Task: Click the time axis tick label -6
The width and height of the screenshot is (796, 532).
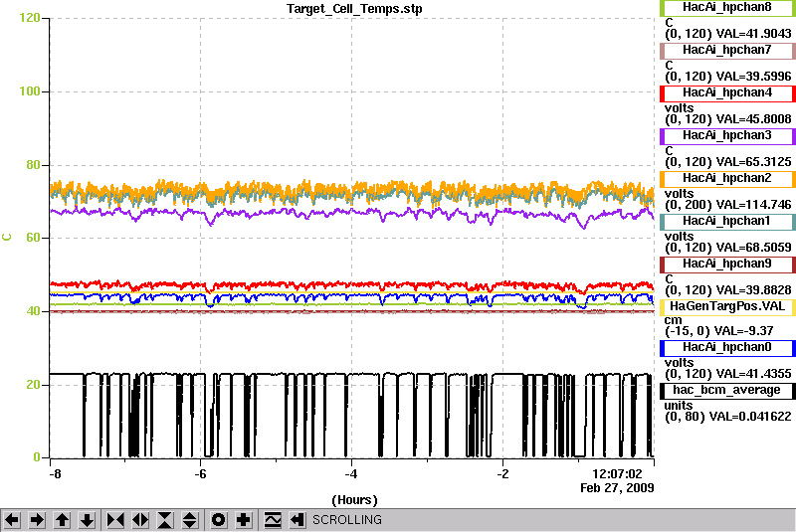Action: (x=201, y=474)
